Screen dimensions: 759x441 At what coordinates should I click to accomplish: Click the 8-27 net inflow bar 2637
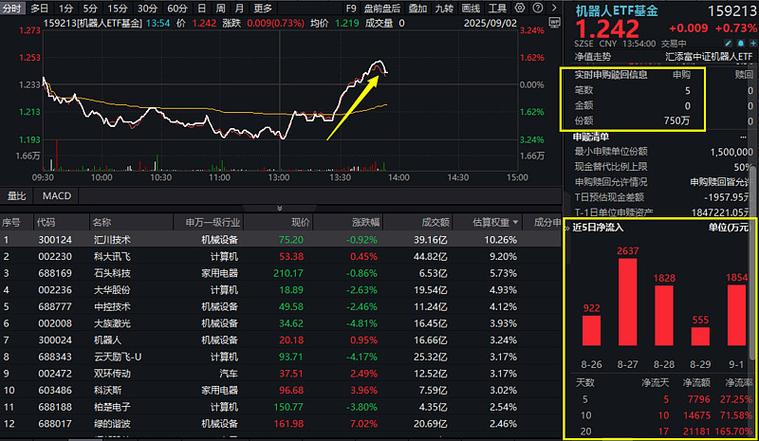627,302
